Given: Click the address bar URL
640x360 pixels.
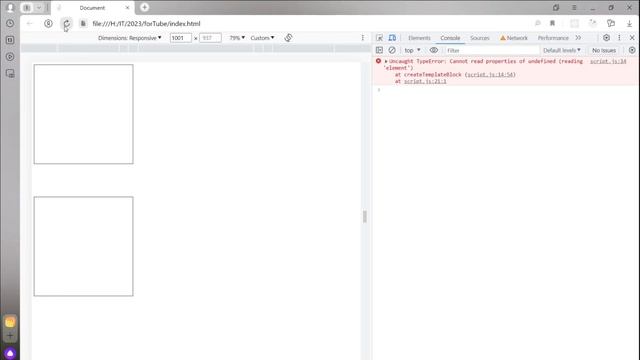Looking at the screenshot, I should [146, 24].
